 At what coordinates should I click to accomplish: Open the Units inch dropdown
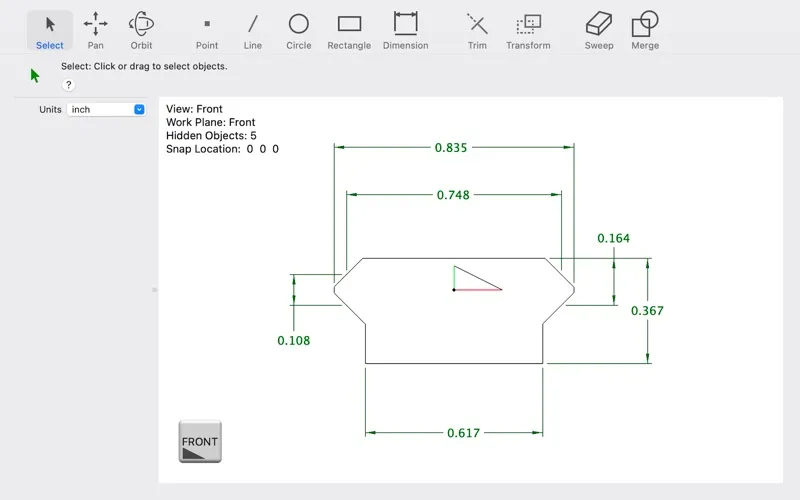pos(106,109)
